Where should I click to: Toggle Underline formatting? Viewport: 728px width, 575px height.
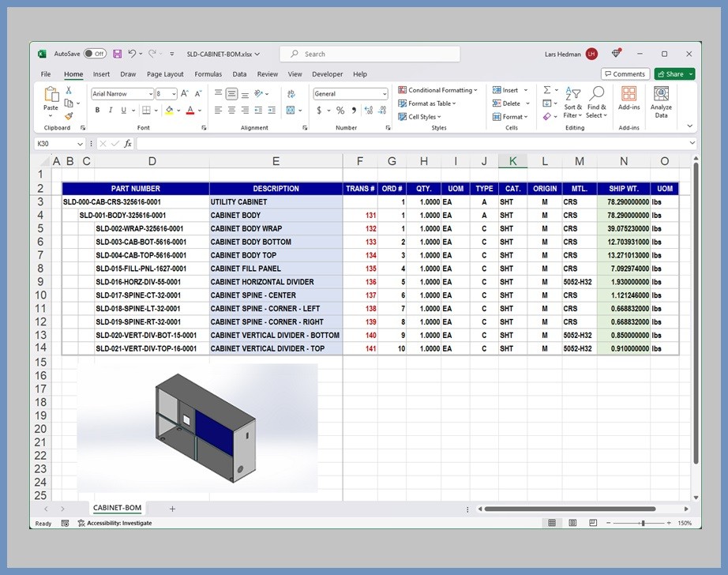click(x=123, y=110)
